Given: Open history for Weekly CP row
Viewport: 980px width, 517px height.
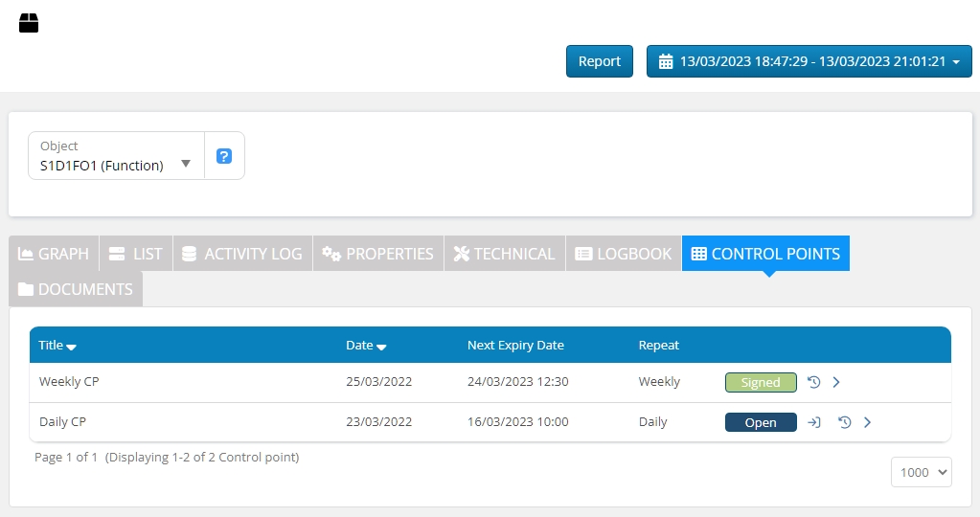Looking at the screenshot, I should [x=813, y=382].
